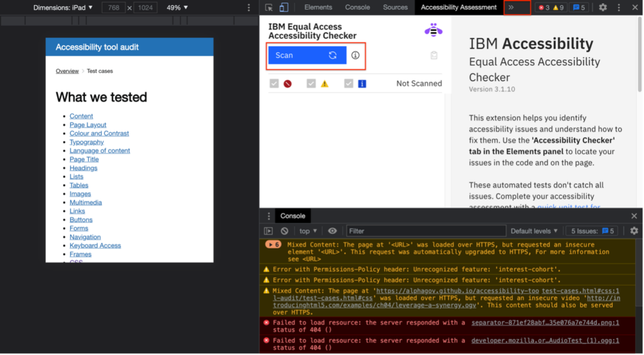Open the Dimensions: iPad dropdown
The height and width of the screenshot is (355, 644).
(63, 8)
